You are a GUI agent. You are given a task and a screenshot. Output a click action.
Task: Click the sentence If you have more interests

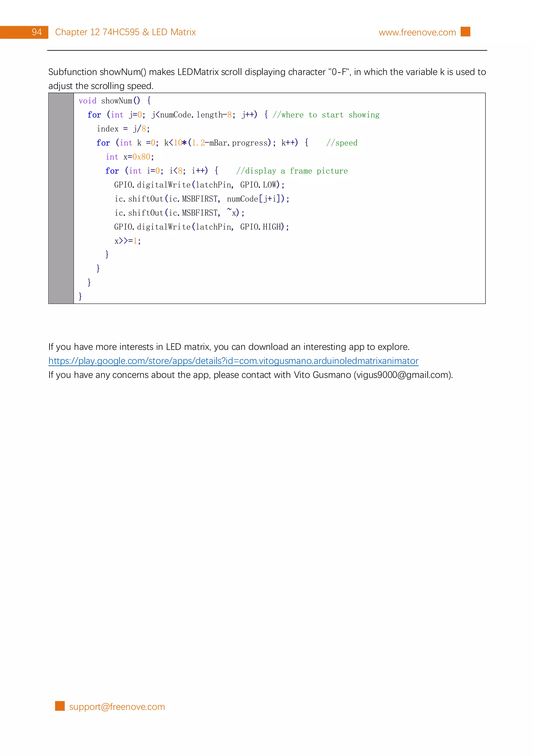229,347
